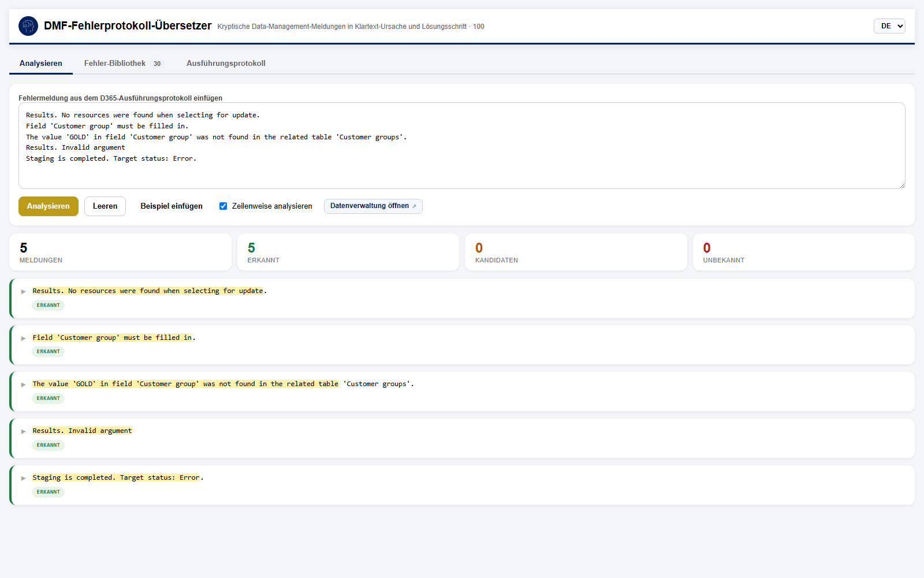Open the Fehler-Bibliothek tab

[123, 64]
